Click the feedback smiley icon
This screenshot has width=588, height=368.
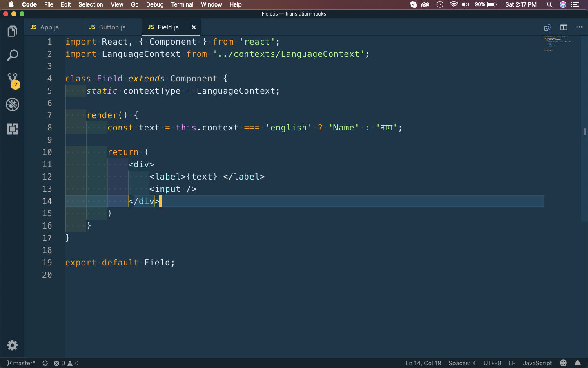pyautogui.click(x=563, y=363)
